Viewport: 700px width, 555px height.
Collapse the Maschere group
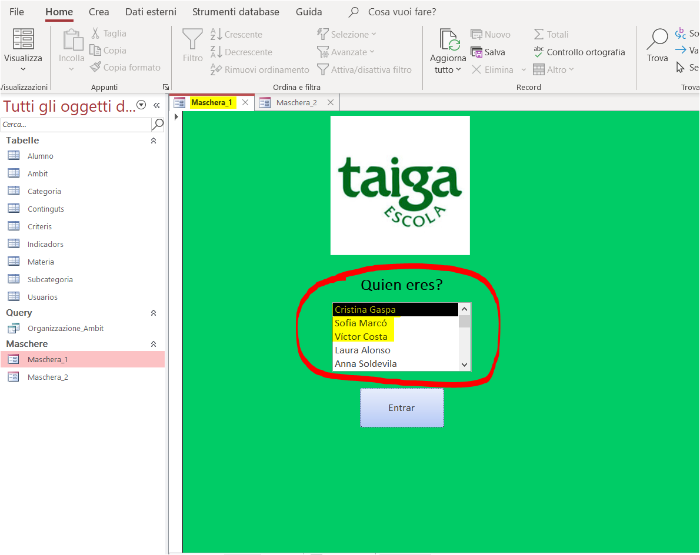pyautogui.click(x=153, y=344)
